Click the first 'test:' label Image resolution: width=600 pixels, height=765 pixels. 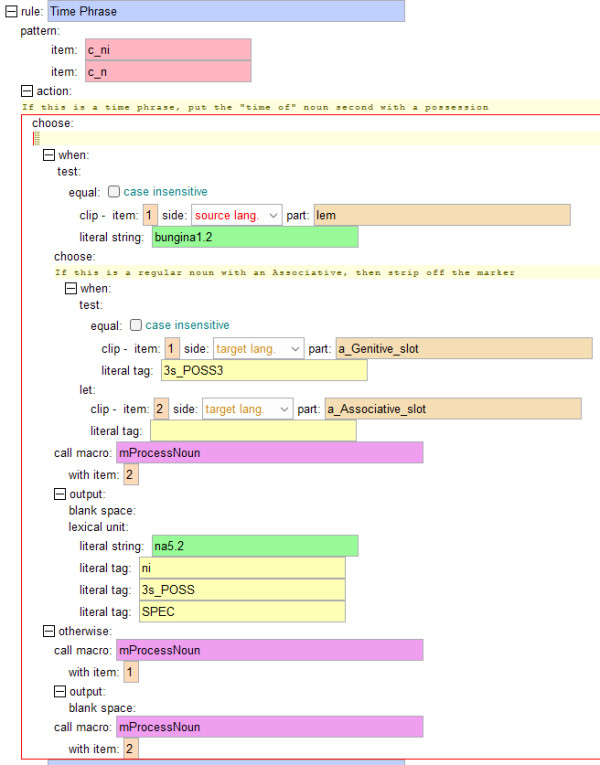pyautogui.click(x=69, y=172)
